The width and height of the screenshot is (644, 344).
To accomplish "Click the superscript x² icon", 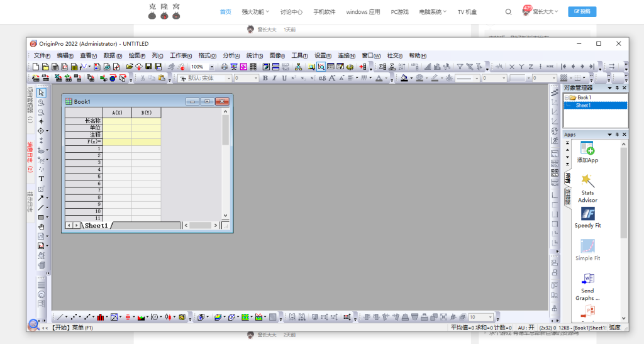I will tap(293, 78).
